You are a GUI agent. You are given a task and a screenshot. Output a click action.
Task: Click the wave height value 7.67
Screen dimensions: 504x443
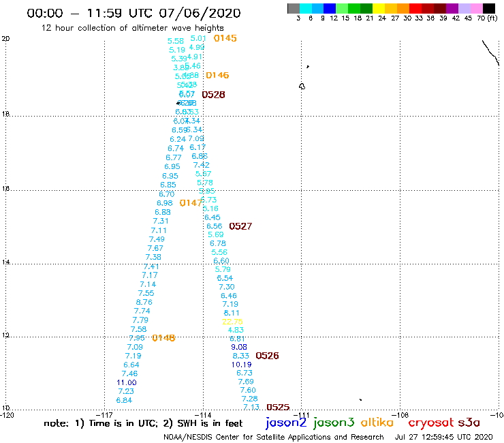coord(155,248)
